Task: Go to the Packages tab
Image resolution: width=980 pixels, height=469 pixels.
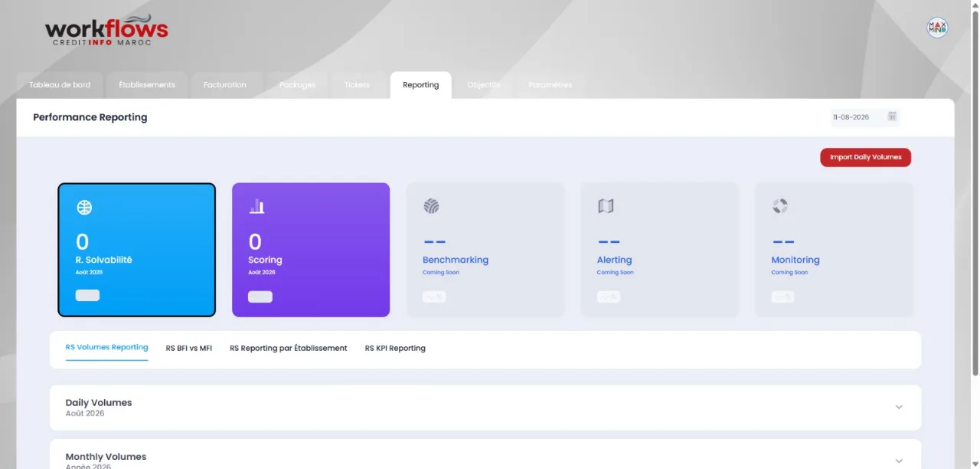Action: click(298, 85)
